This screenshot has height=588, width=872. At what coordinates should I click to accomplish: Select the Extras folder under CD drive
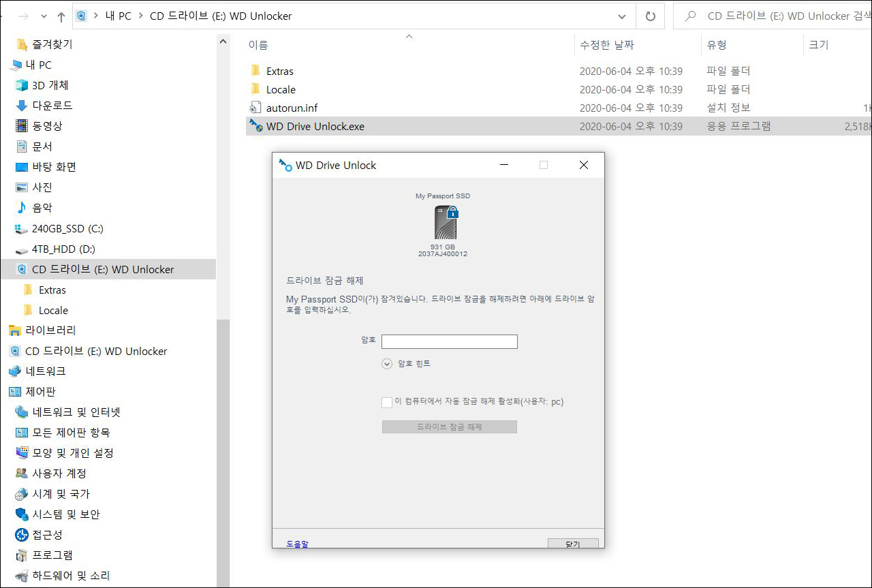click(x=52, y=290)
